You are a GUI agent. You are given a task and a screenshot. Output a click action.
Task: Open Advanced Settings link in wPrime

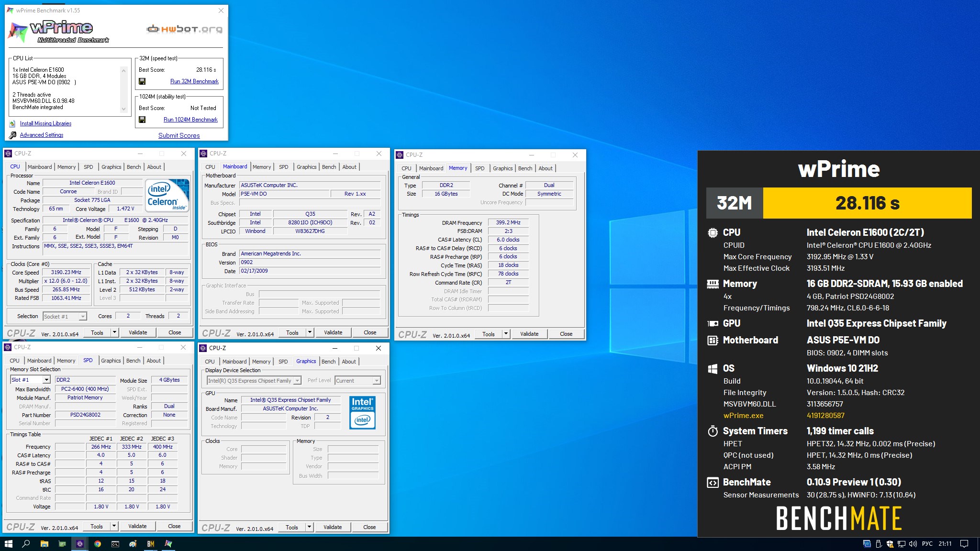pyautogui.click(x=42, y=135)
